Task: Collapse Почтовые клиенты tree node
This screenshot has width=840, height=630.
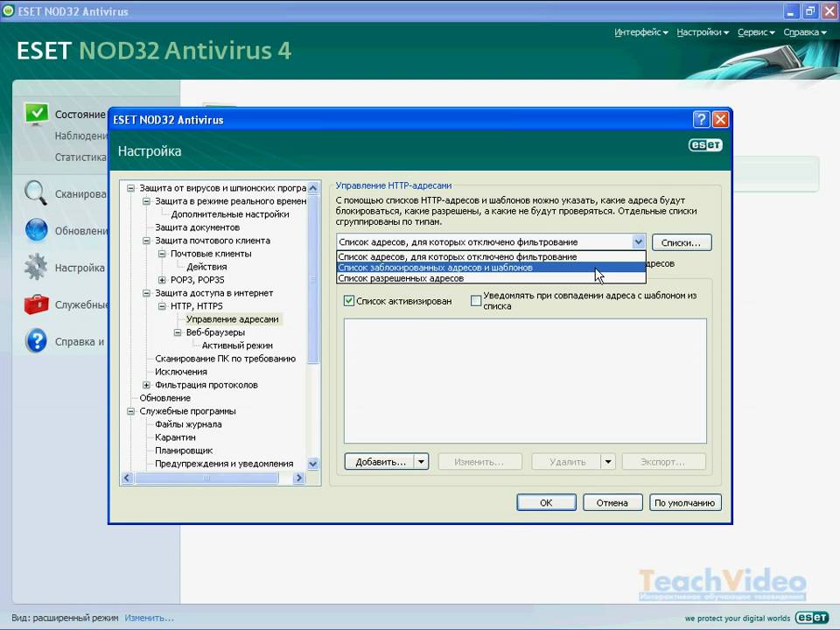Action: [162, 254]
